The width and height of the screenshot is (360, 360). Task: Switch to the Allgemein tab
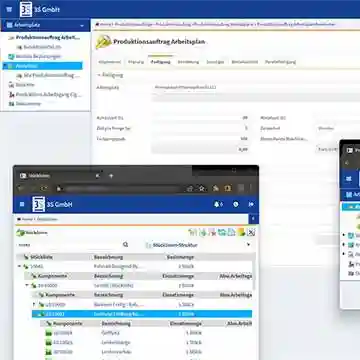pos(109,62)
